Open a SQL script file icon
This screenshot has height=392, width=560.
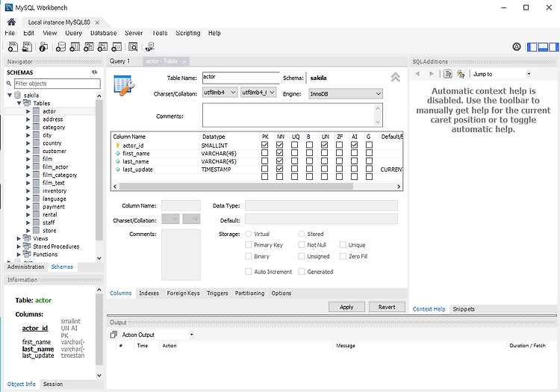(x=27, y=47)
